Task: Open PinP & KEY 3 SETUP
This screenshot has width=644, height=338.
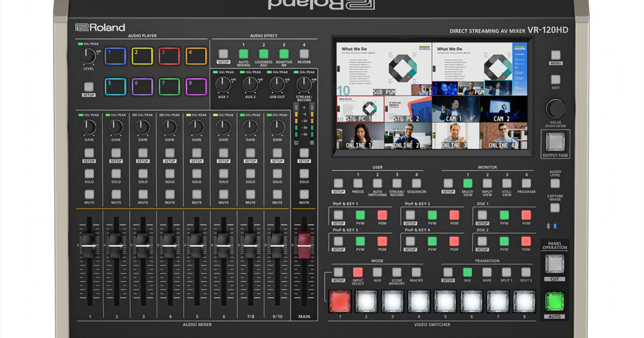Action: [338, 241]
